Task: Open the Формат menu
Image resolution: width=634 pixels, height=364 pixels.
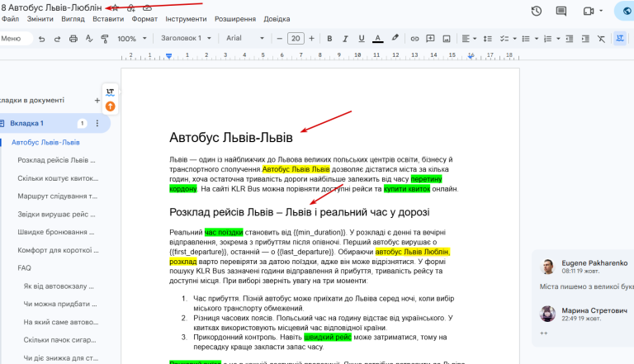Action: pos(144,19)
